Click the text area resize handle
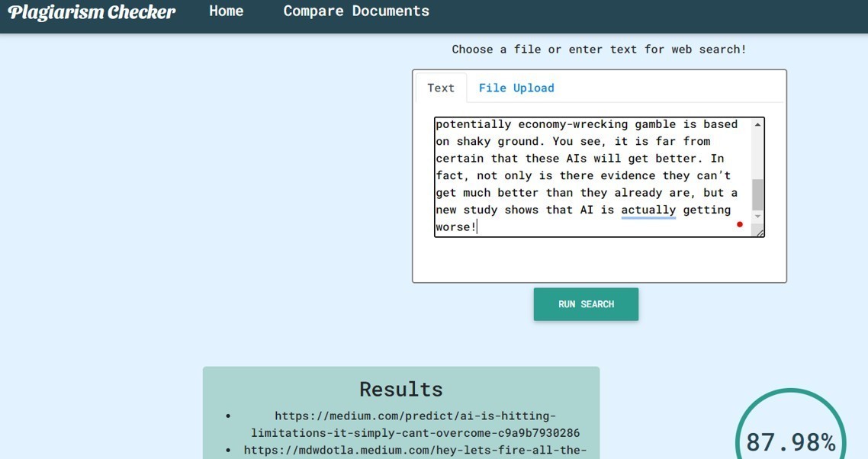Viewport: 868px width, 459px height. [760, 233]
